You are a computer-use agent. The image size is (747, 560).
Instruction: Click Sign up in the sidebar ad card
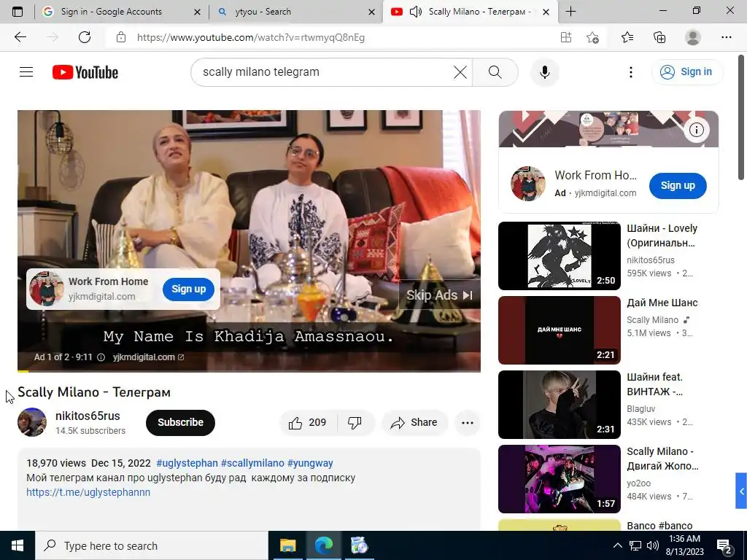click(678, 186)
